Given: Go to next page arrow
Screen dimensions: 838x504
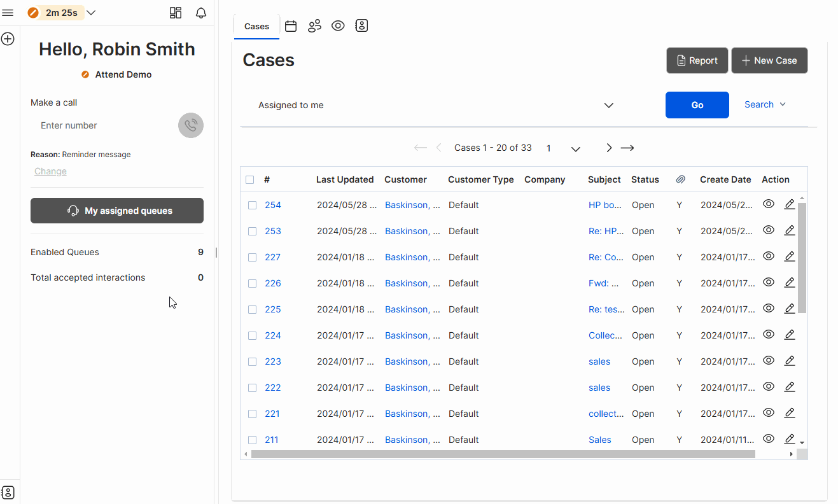Looking at the screenshot, I should 609,148.
